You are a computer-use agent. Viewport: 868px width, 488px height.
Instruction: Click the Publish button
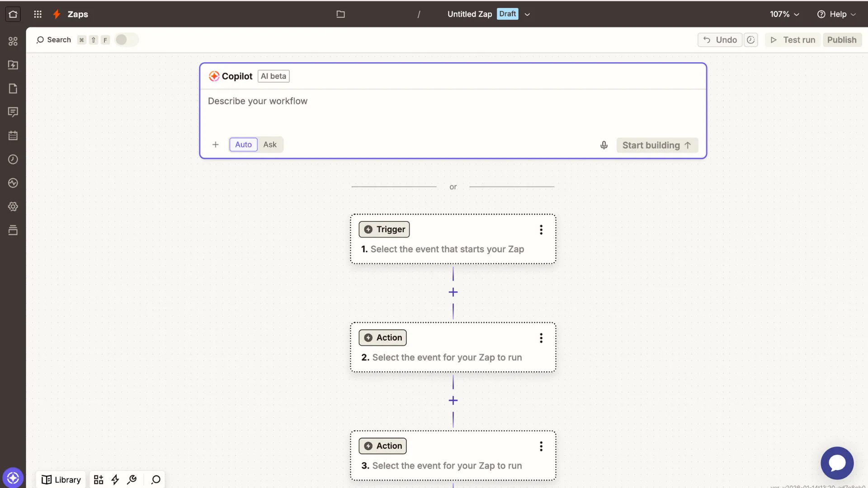[x=842, y=40]
